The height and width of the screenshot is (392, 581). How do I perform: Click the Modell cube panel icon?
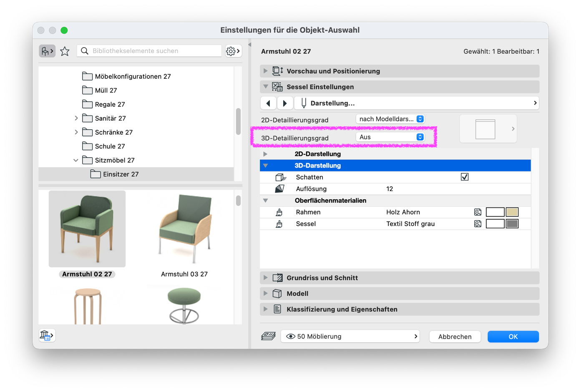277,294
